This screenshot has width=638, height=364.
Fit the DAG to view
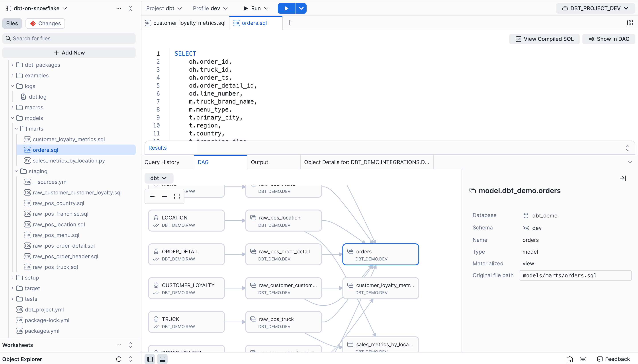[x=177, y=196]
